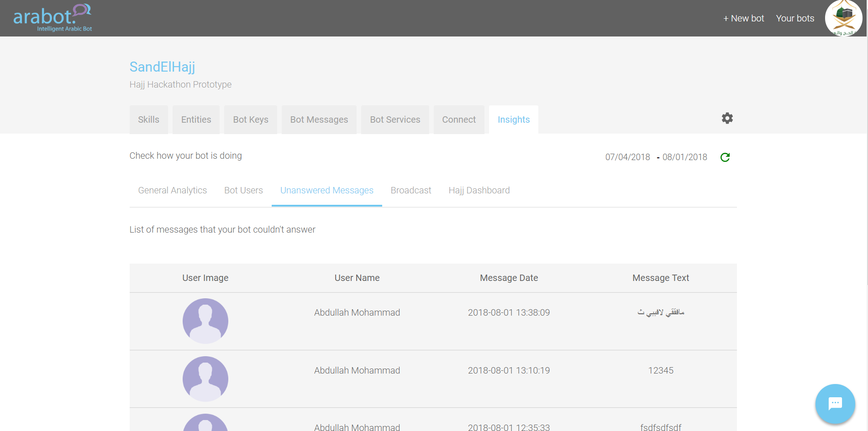
Task: Select user name in 13:38:09 row
Action: (x=357, y=312)
